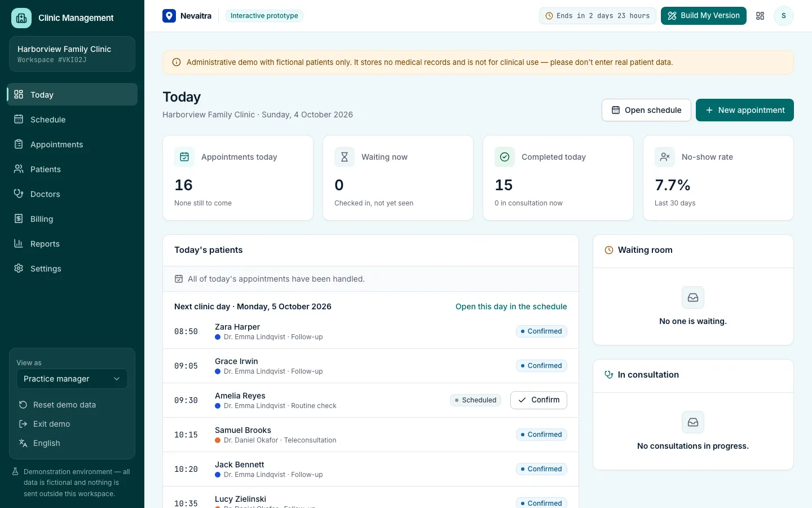Click the flask icon beside demonstration notice
Image resolution: width=812 pixels, height=508 pixels.
point(16,472)
